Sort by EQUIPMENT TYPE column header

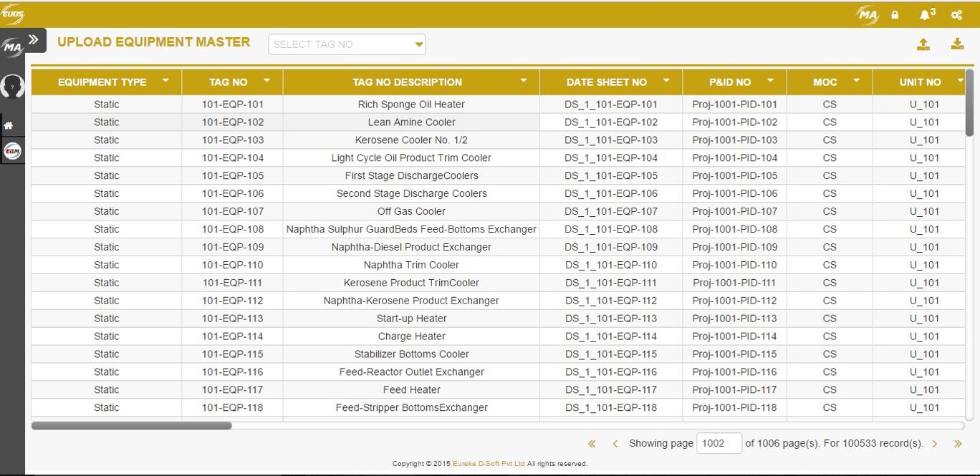coord(102,82)
